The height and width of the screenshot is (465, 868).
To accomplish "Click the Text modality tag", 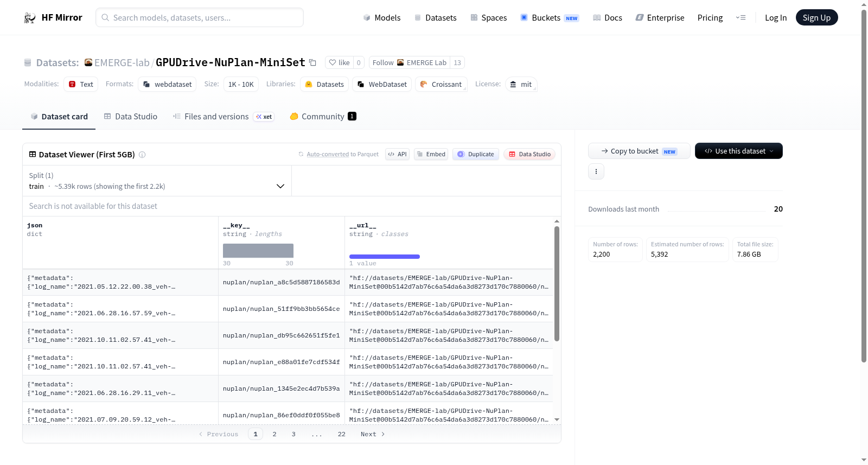I will [81, 84].
